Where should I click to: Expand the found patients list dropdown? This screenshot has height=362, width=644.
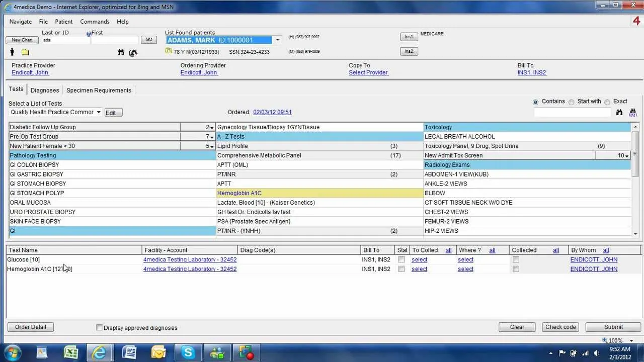277,40
